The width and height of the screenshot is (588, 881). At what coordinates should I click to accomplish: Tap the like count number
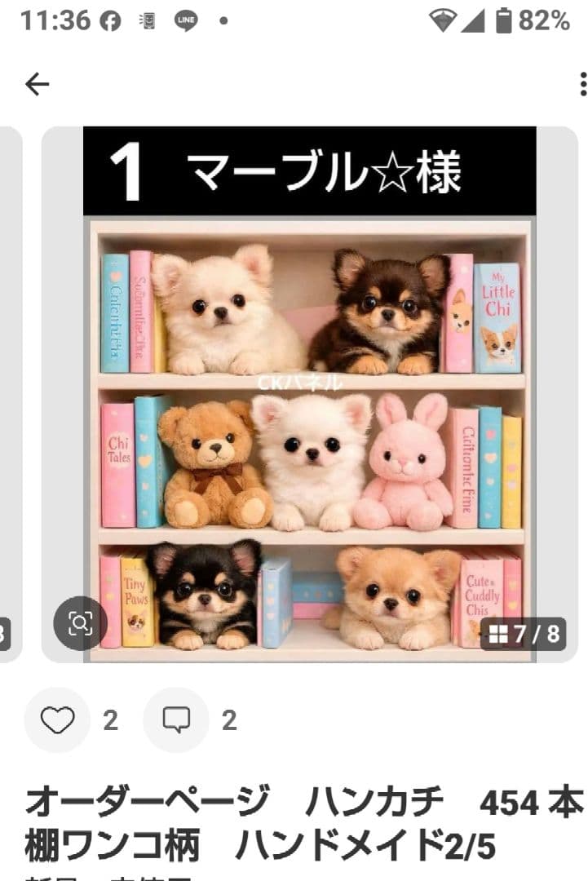[x=111, y=720]
